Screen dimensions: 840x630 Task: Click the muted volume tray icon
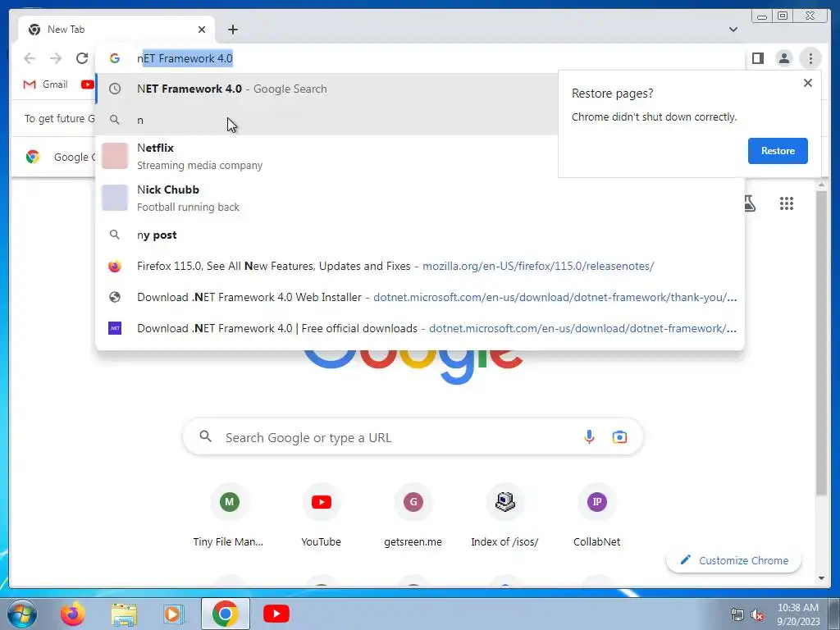(x=757, y=615)
